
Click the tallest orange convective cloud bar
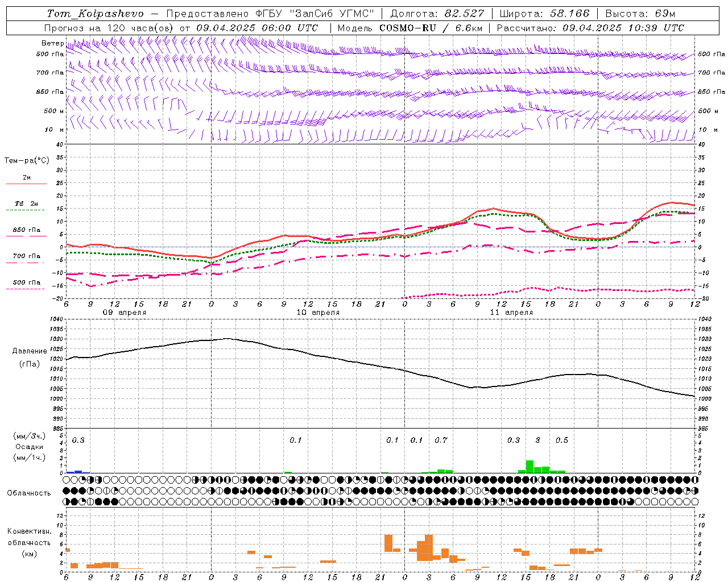tap(429, 548)
